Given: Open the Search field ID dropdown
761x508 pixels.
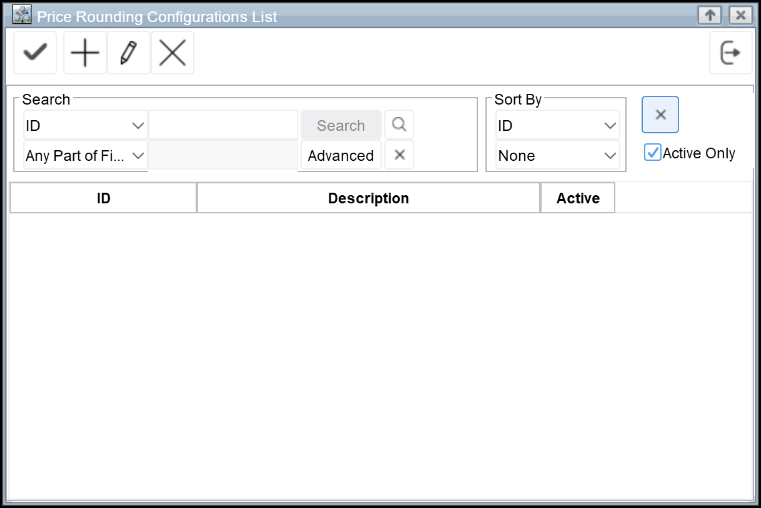Looking at the screenshot, I should 85,126.
